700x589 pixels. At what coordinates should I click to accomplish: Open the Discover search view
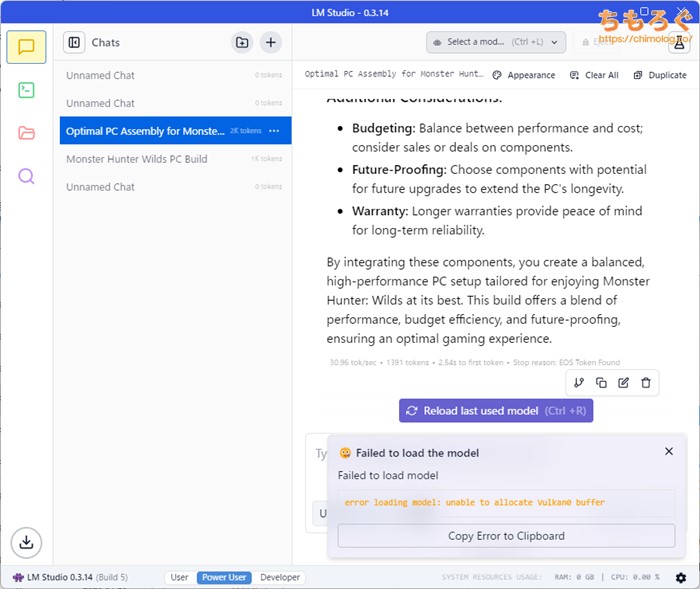[x=26, y=176]
